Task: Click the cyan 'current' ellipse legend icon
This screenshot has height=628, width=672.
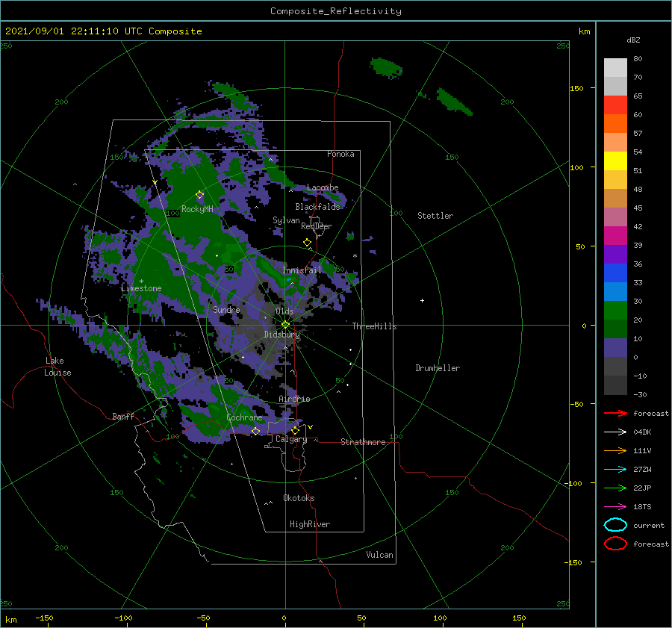Action: 615,525
